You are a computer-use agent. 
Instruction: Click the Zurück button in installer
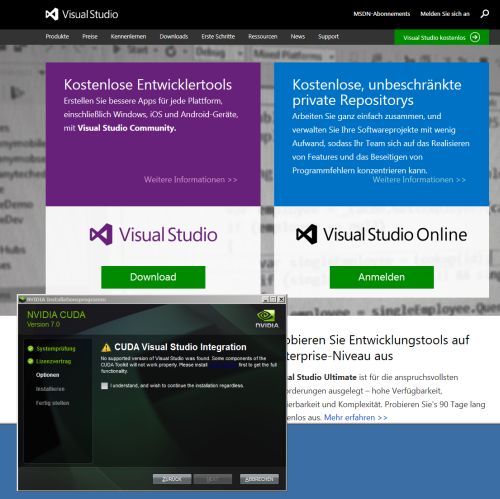pyautogui.click(x=172, y=479)
